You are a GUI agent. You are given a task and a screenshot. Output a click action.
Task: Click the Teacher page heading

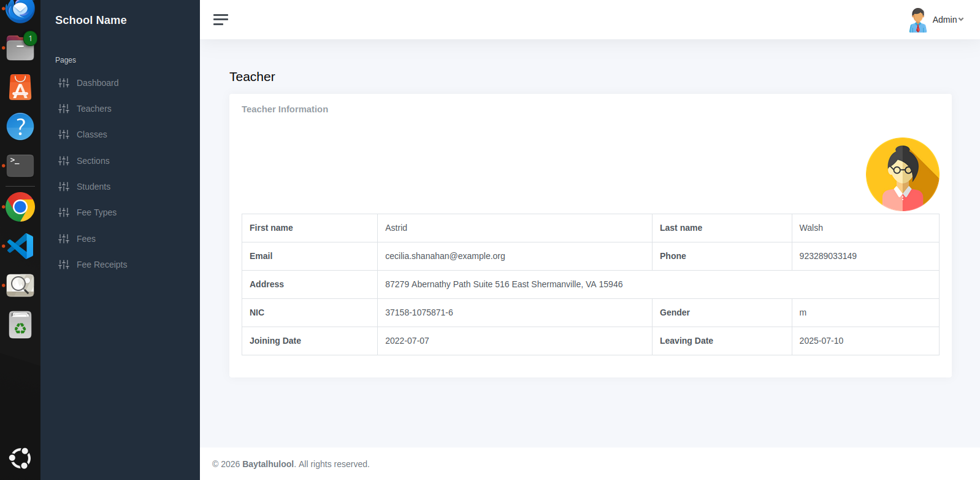point(252,77)
